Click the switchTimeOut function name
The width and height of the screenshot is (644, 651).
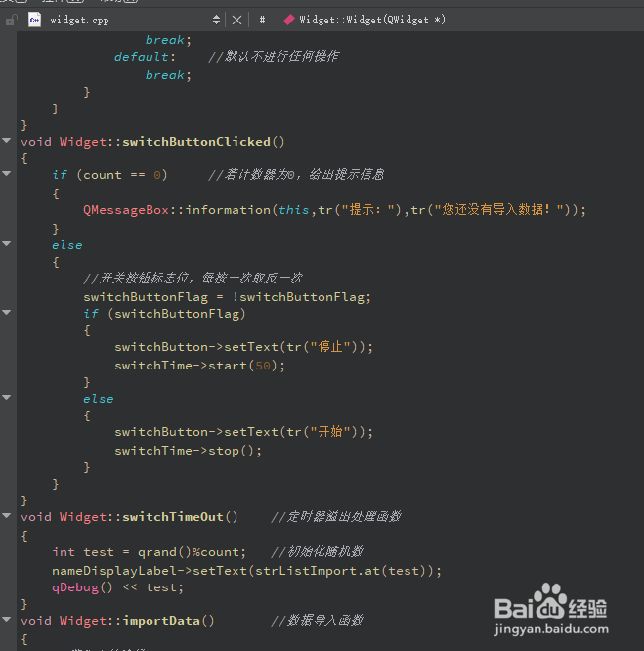(x=173, y=517)
